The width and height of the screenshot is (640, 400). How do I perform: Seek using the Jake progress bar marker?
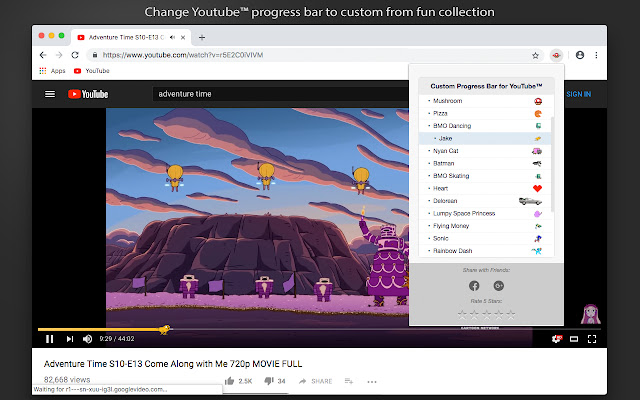click(165, 329)
